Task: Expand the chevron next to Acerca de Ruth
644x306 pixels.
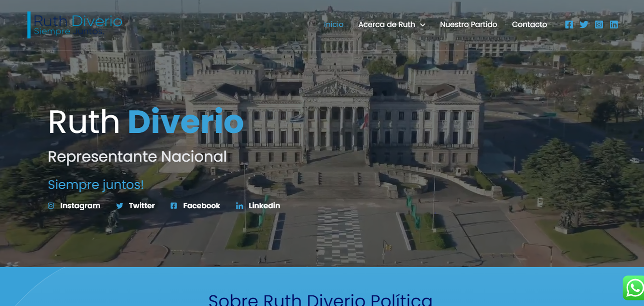Action: click(423, 25)
